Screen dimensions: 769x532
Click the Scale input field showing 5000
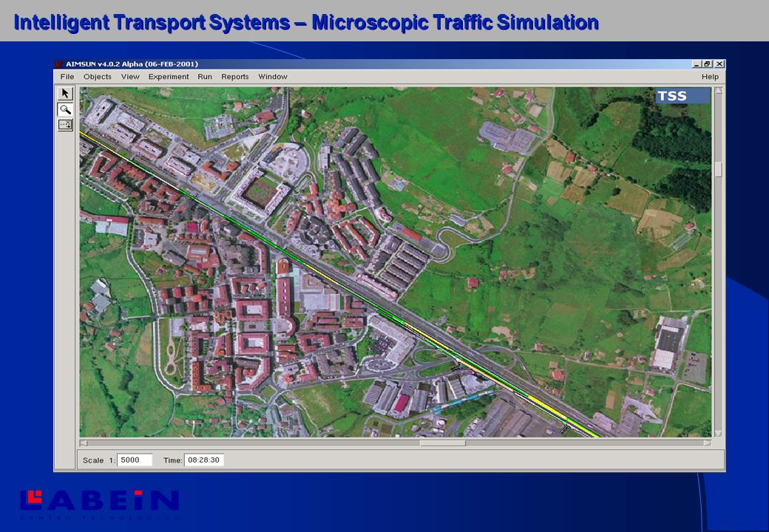[135, 460]
